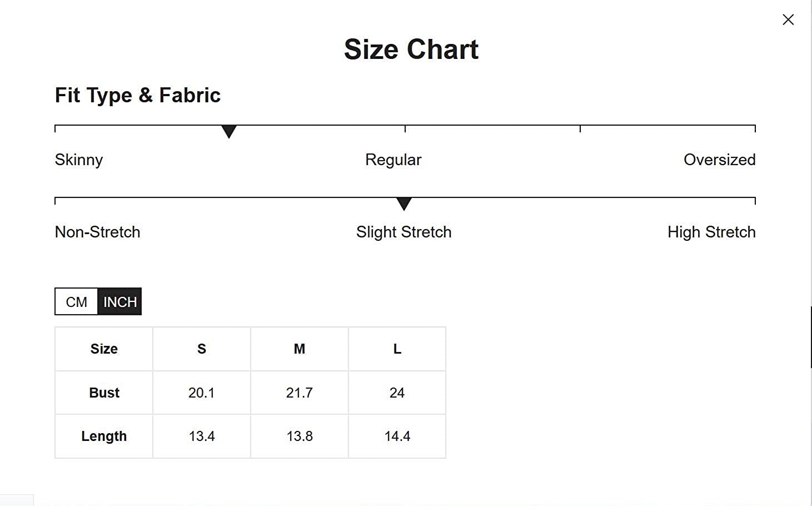Switch units to CM
This screenshot has height=506, width=812.
coord(77,302)
